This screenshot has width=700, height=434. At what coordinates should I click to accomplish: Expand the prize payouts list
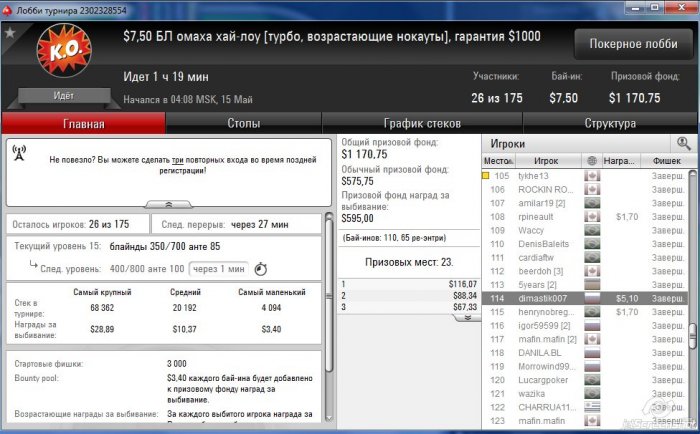point(467,317)
